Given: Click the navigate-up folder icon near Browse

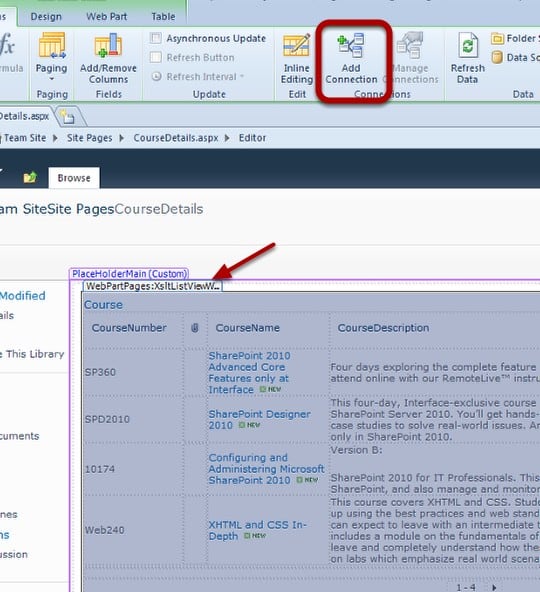Looking at the screenshot, I should click(x=30, y=177).
